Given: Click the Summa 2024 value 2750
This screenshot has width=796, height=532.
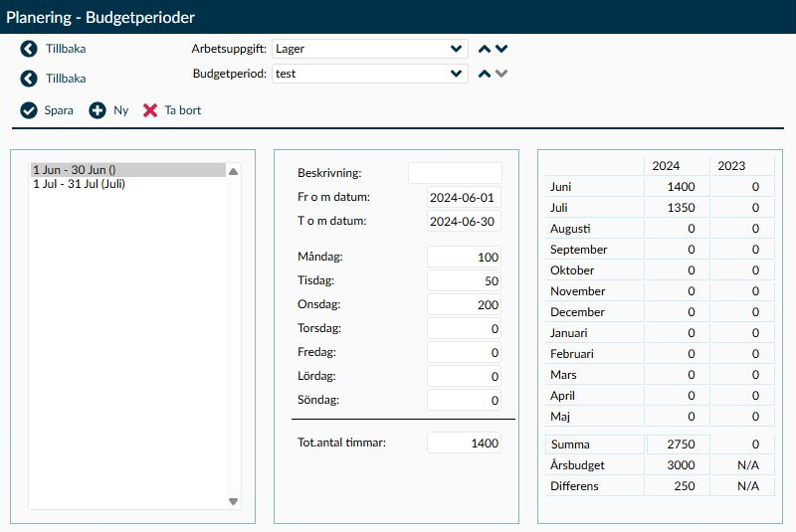Looking at the screenshot, I should [681, 444].
